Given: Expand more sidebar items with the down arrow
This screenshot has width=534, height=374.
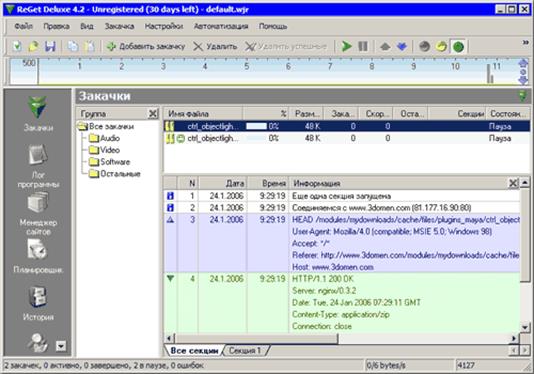Looking at the screenshot, I should (x=61, y=346).
